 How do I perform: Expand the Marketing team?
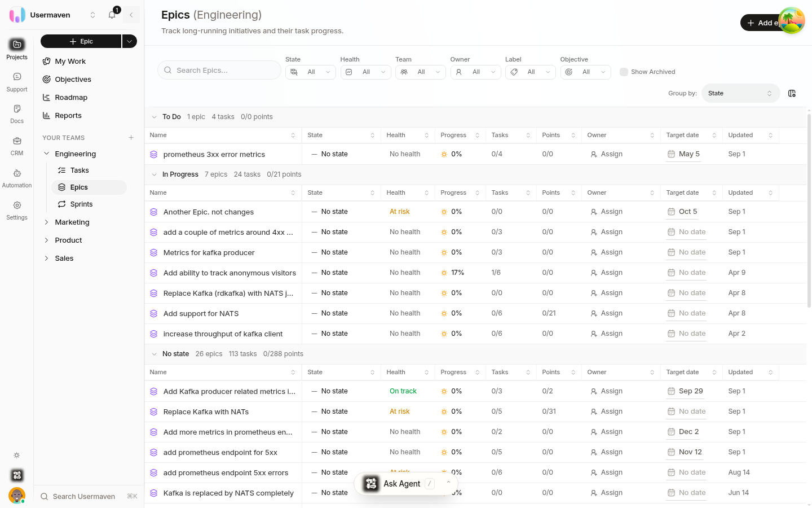coord(47,222)
